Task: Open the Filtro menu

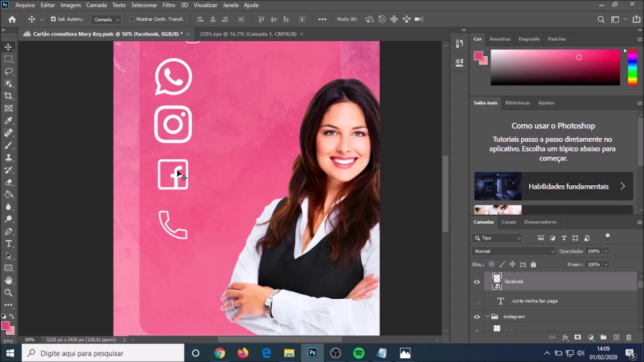Action: coord(169,5)
